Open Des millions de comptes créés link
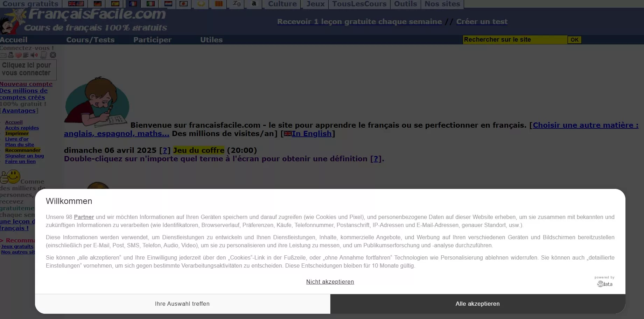The height and width of the screenshot is (319, 644). click(x=23, y=94)
